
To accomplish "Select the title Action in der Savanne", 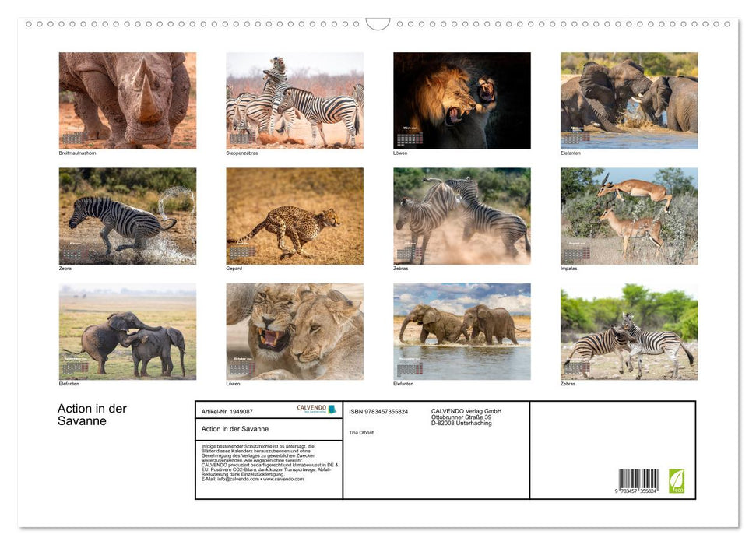I will click(x=90, y=414).
